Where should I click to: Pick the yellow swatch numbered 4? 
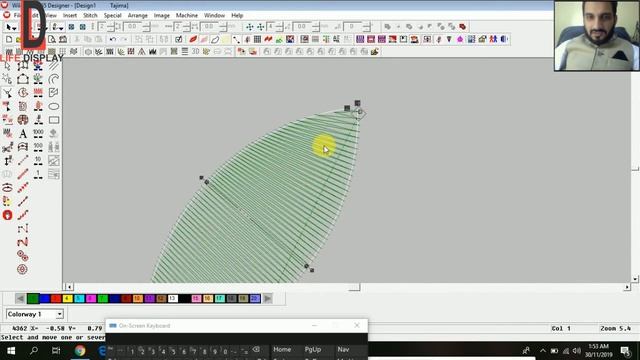pos(68,299)
